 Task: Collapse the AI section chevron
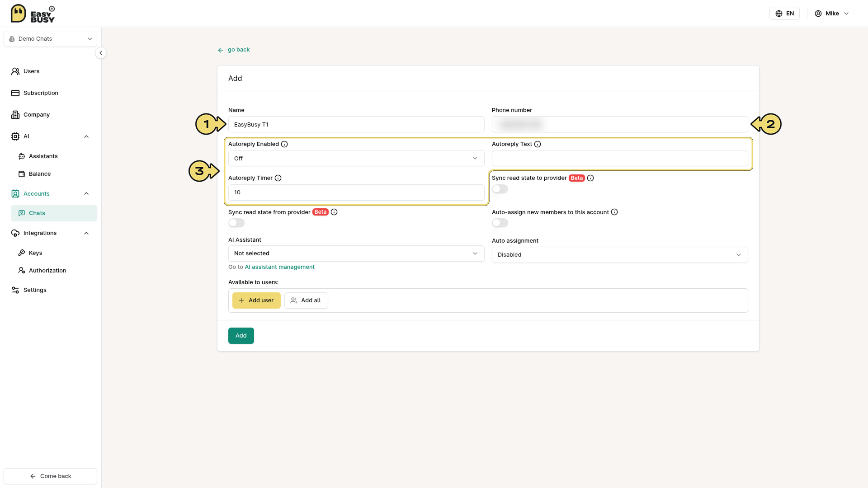(86, 136)
